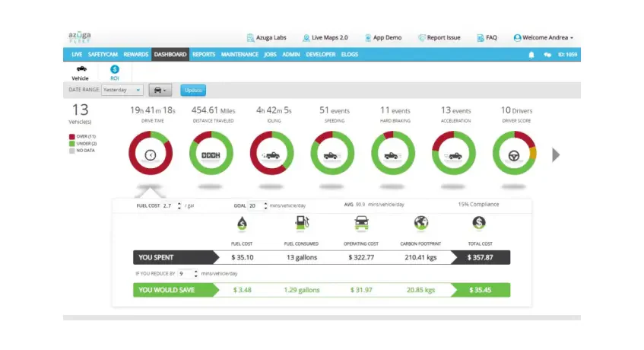Switch to Vehicle dashboard view
Screen dimensions: 644x350
pyautogui.click(x=80, y=73)
